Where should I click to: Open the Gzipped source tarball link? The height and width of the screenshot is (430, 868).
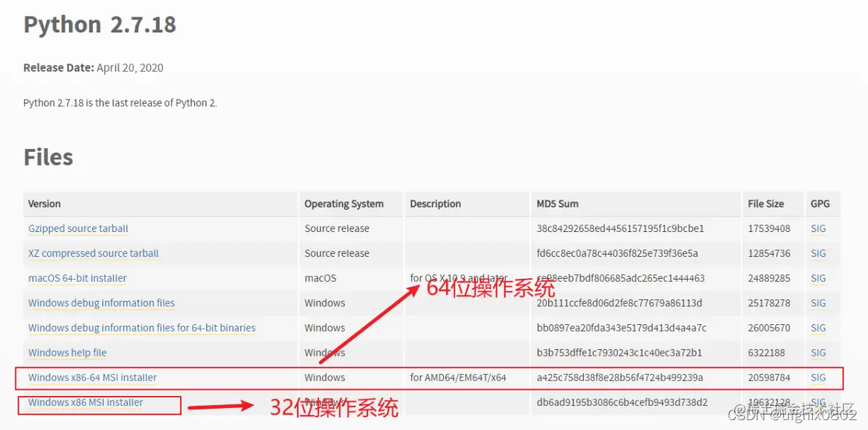(x=78, y=228)
